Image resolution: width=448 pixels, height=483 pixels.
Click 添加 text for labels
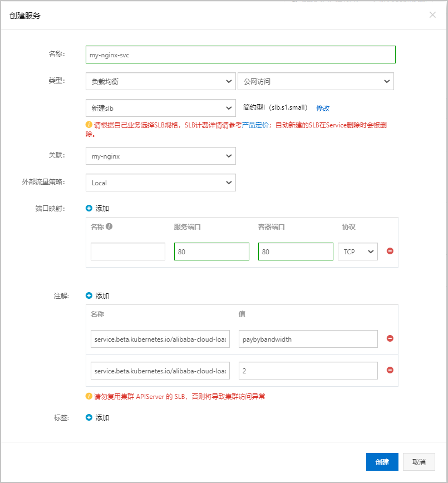click(102, 418)
